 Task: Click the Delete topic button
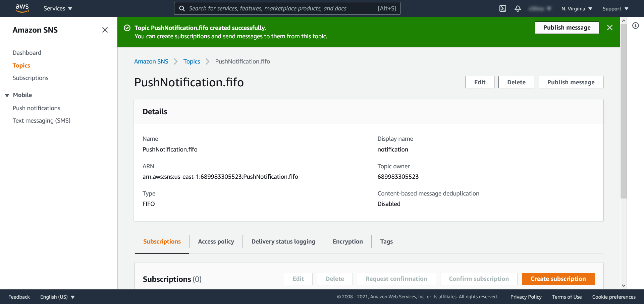[516, 82]
